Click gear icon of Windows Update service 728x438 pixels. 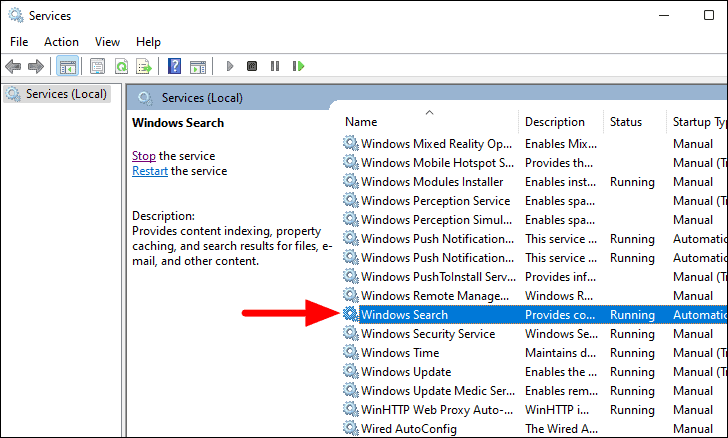[x=351, y=372]
